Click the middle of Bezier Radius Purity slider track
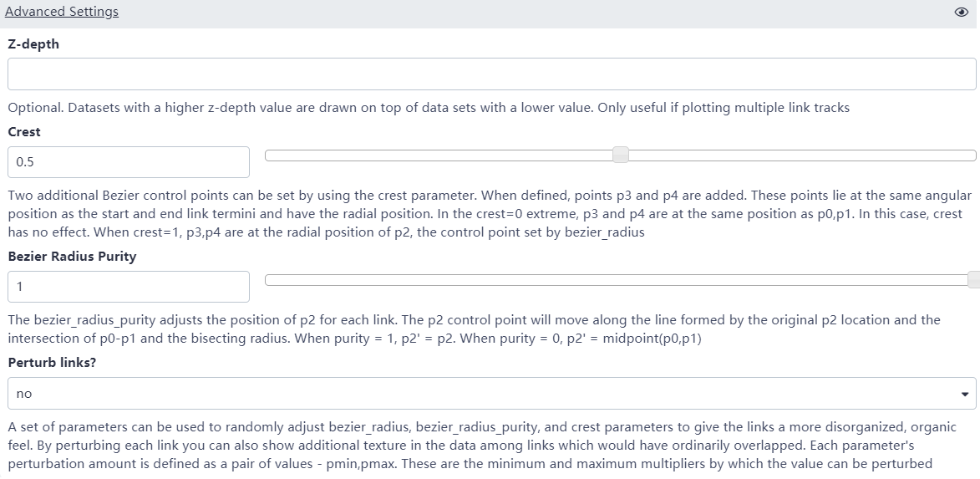 (x=618, y=280)
